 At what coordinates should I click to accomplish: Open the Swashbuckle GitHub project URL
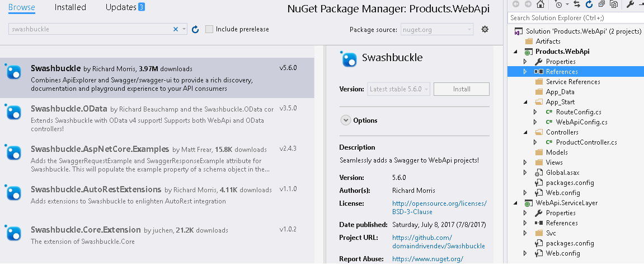[438, 242]
